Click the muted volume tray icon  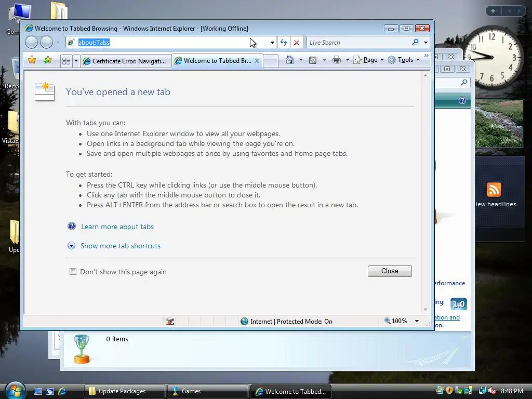click(492, 391)
